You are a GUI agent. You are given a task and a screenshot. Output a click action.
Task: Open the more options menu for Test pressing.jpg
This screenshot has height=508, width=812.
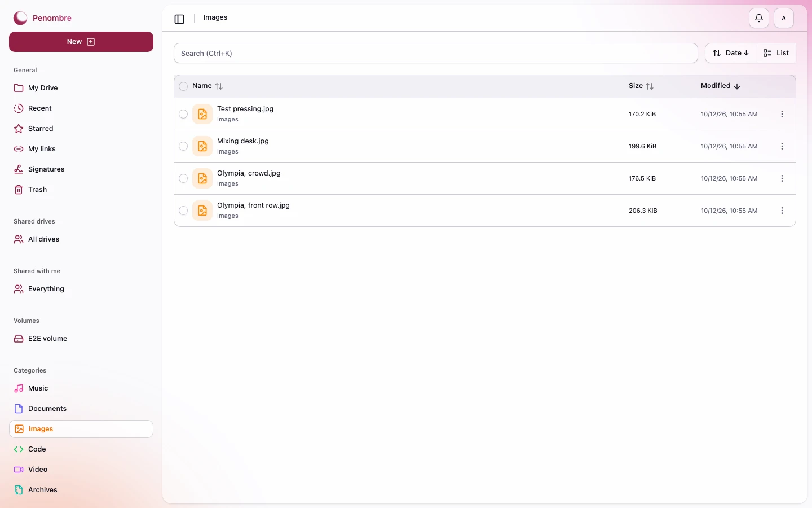782,114
